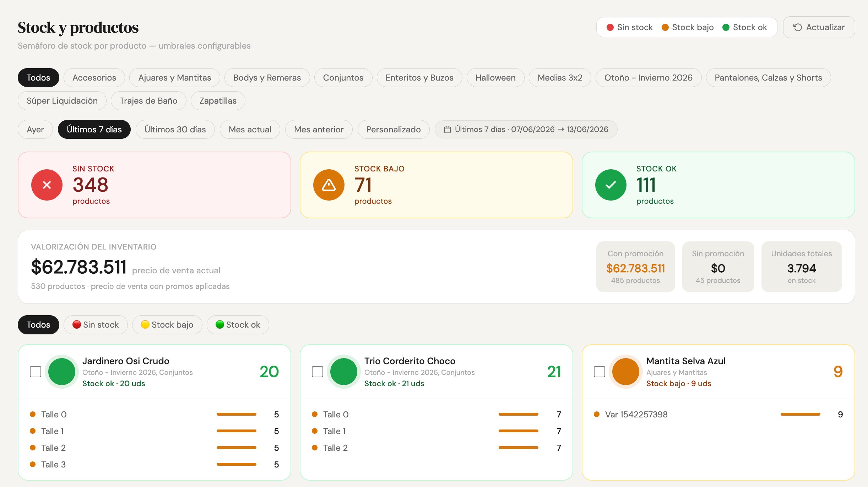Click the Talle 0 stock bar in Jardinero Osi Crudo
This screenshot has width=868, height=487.
[237, 414]
